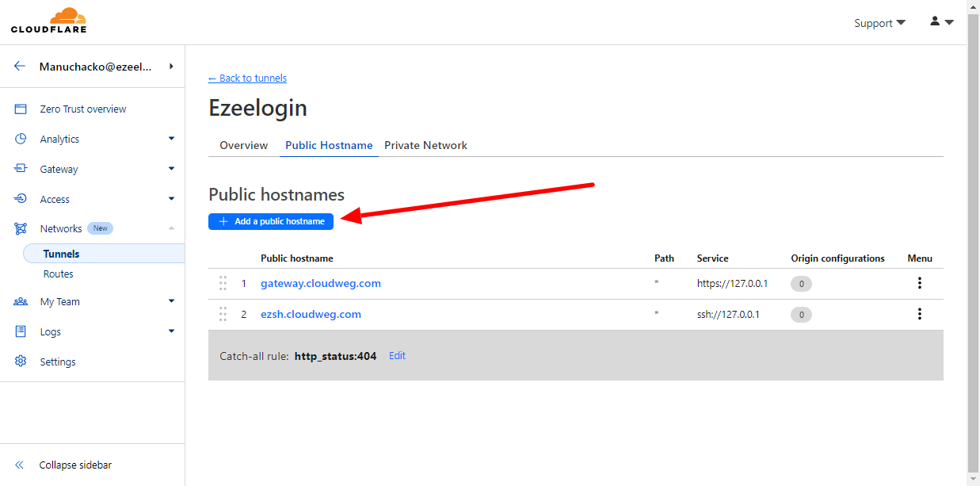Expand the Gateway sidebar section
The image size is (980, 486).
click(x=171, y=169)
